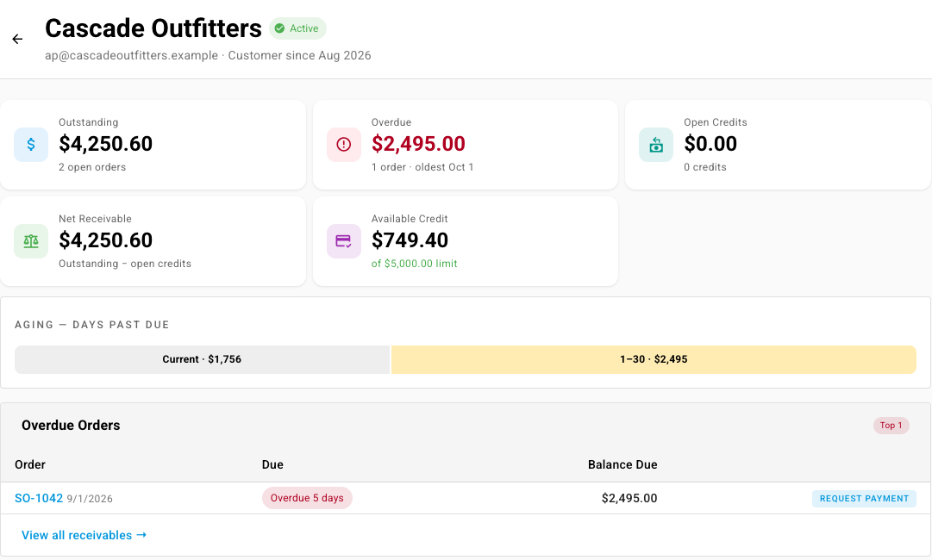Click 'Outstanding − open credits' caption

click(125, 264)
